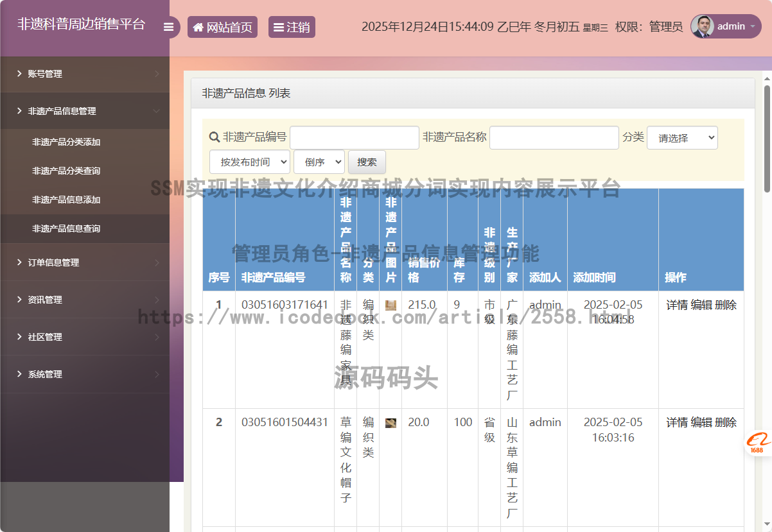This screenshot has width=772, height=532.
Task: Select 非遗产品分类添加 in the sidebar menu
Action: [67, 142]
